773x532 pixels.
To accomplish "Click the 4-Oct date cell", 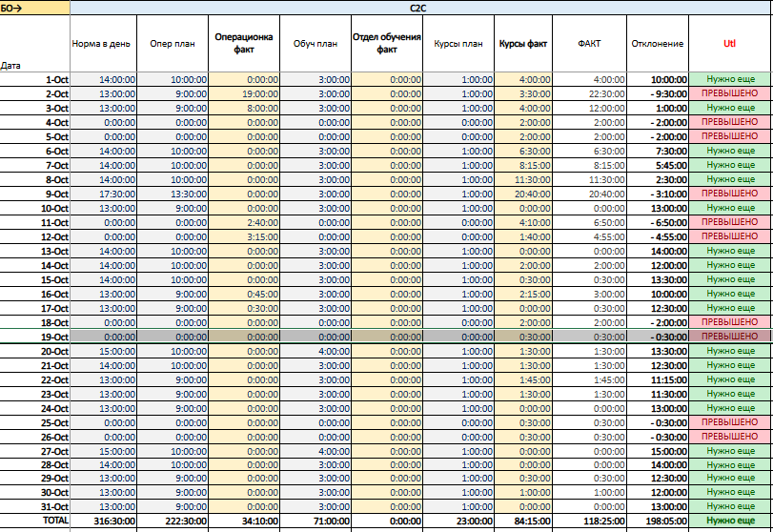I will click(x=35, y=122).
